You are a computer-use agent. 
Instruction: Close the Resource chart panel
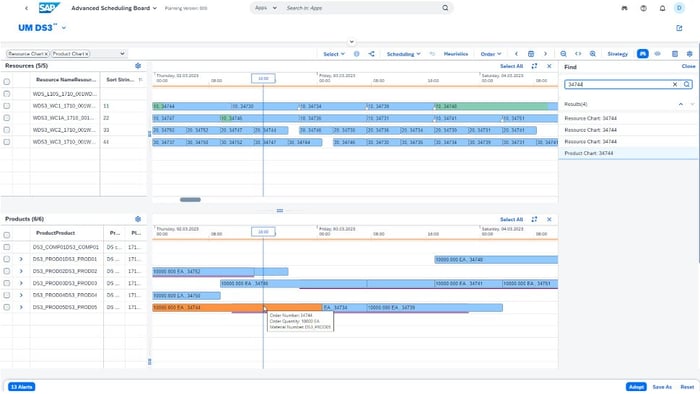(549, 66)
